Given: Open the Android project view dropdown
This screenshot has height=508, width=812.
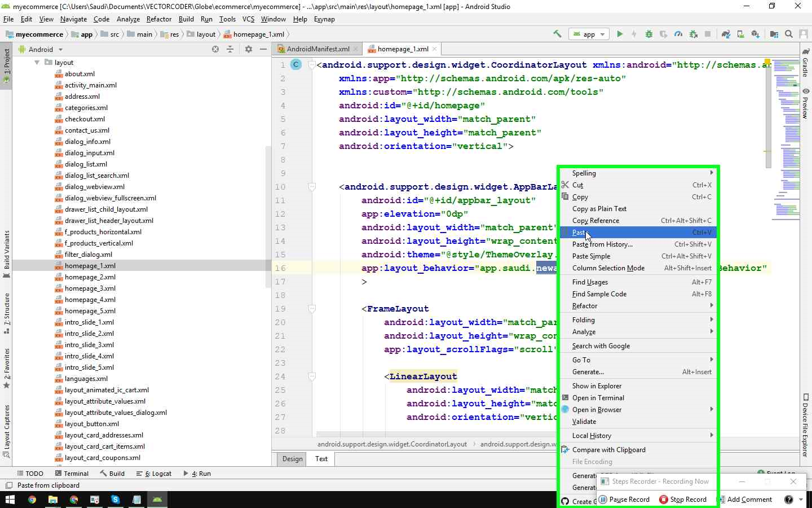Looking at the screenshot, I should pos(41,49).
